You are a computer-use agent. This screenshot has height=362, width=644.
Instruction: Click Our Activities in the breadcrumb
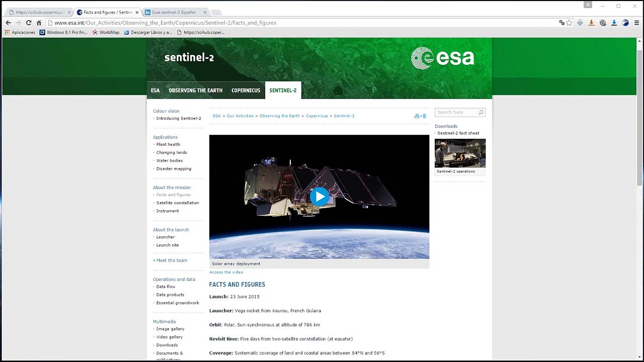pyautogui.click(x=240, y=116)
